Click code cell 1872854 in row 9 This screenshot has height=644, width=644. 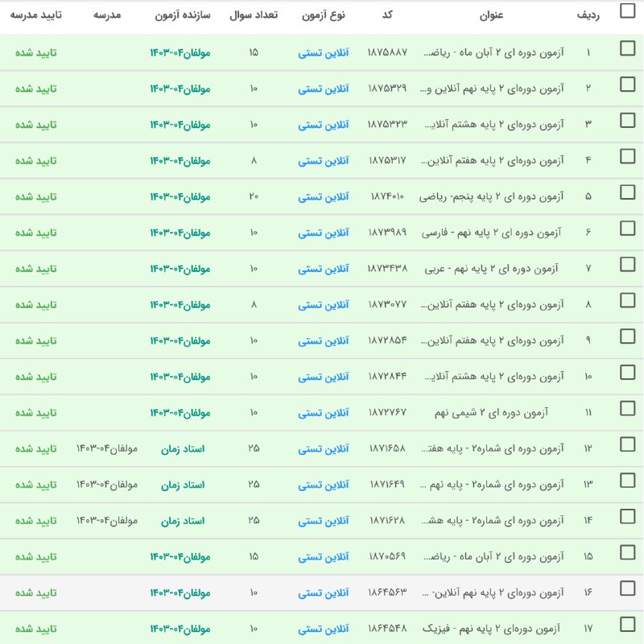[x=387, y=341]
